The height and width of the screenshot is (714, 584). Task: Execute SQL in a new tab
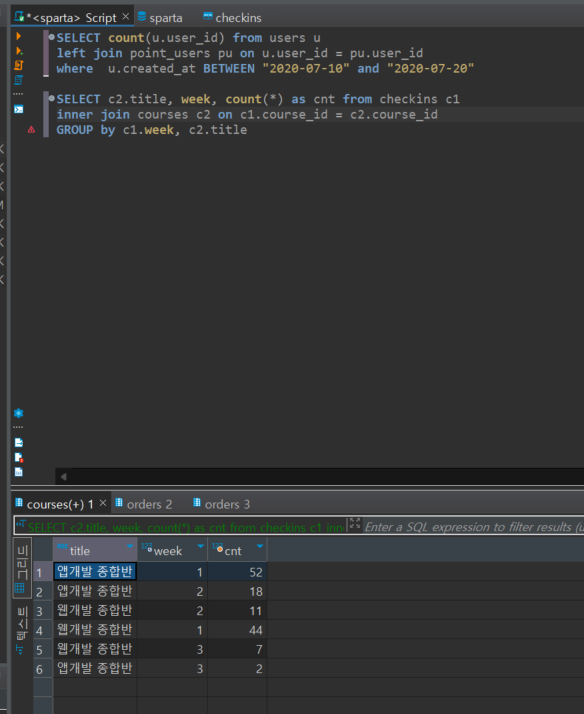[19, 51]
